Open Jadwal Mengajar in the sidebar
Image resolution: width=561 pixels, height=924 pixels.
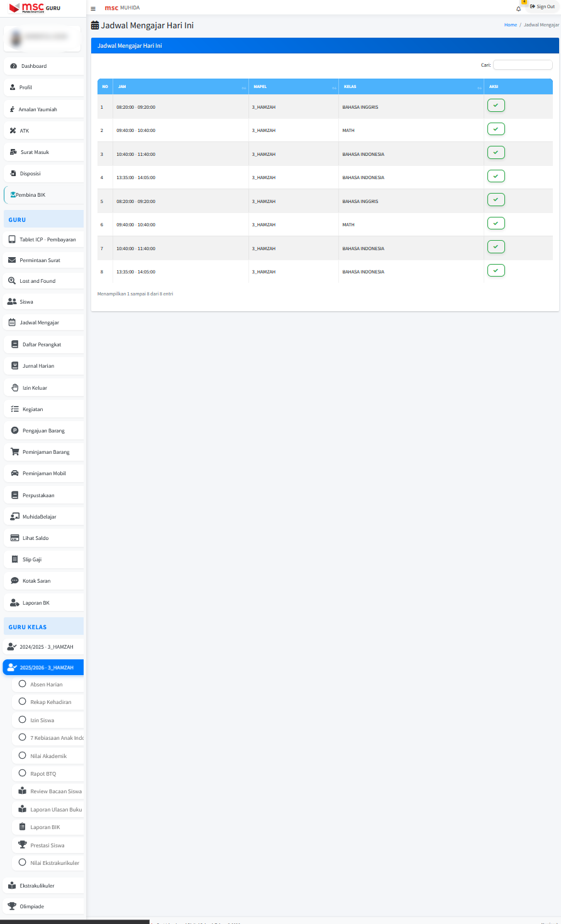click(39, 322)
